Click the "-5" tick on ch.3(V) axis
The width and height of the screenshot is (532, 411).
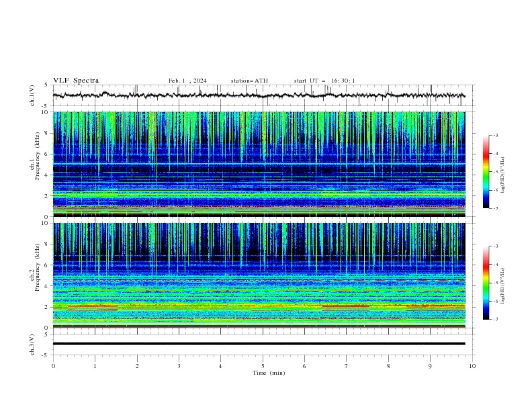(45, 355)
